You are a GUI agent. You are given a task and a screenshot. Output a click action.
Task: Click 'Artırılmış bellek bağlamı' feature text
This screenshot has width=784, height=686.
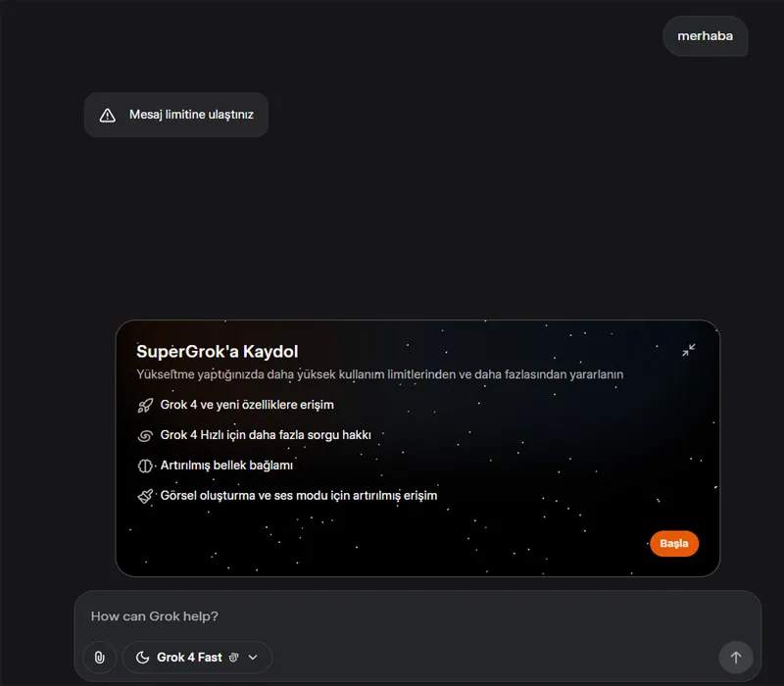226,465
